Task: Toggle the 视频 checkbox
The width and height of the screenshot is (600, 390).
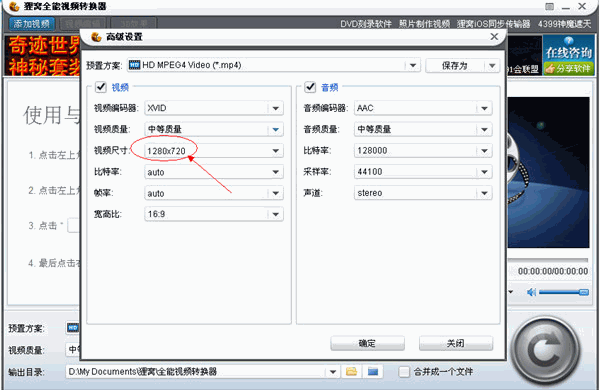Action: (101, 87)
